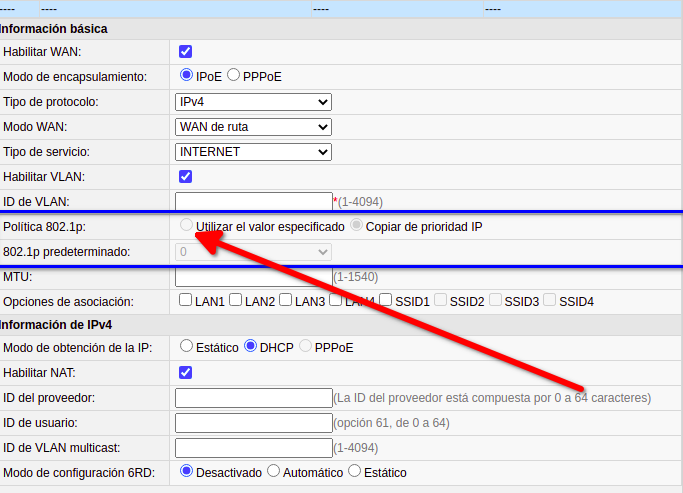Select IPoE encapsulation mode
The width and height of the screenshot is (683, 493).
click(x=186, y=75)
